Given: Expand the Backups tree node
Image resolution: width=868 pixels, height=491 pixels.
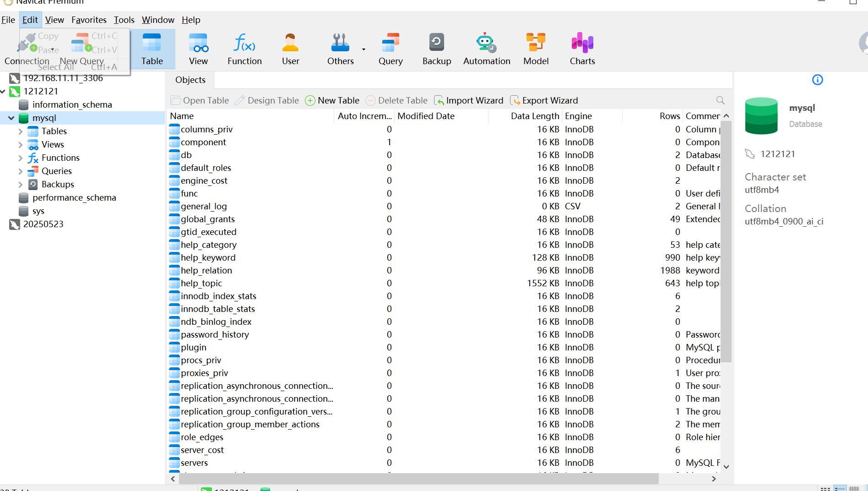Looking at the screenshot, I should coord(21,185).
